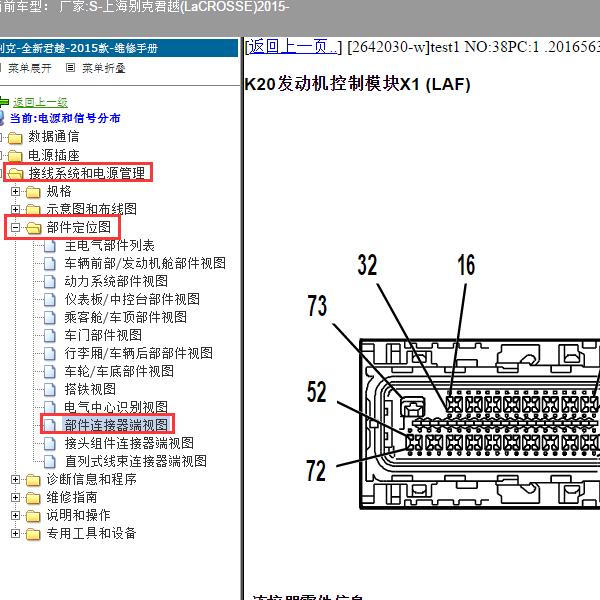Open 仪表板/中控台部件视图

coord(132,299)
